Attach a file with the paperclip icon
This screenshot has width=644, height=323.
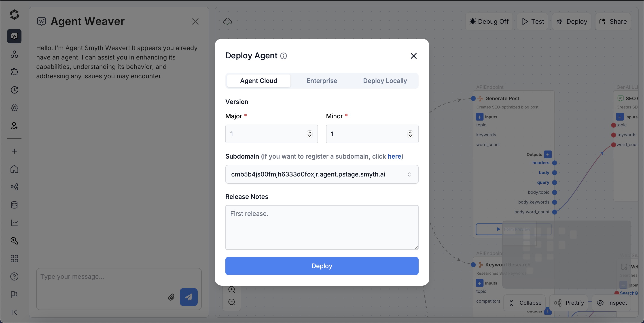coord(172,297)
